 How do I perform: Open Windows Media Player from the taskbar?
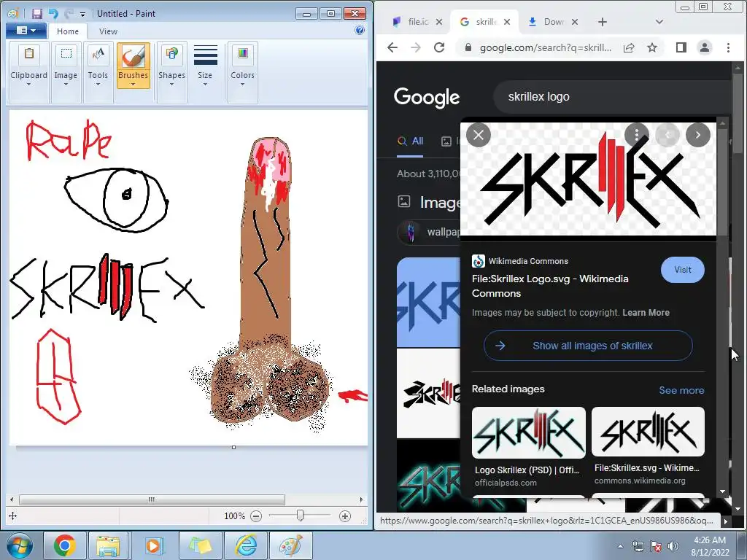point(153,545)
